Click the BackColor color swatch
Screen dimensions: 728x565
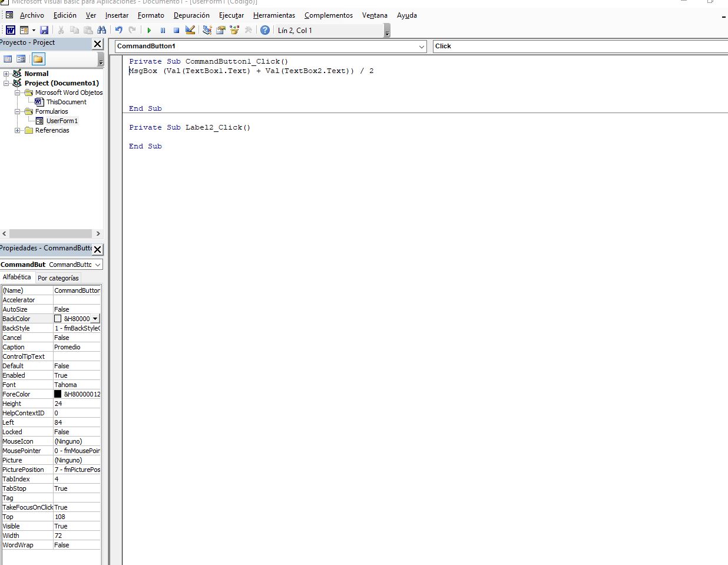[58, 319]
